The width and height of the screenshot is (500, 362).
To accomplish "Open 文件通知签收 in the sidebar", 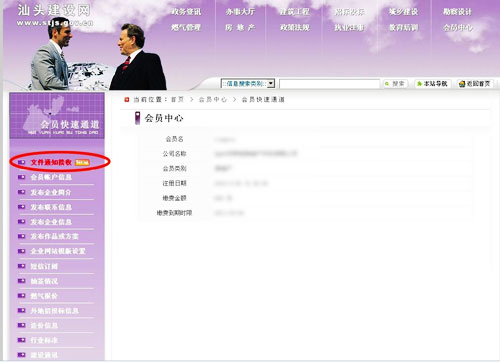I will [51, 162].
